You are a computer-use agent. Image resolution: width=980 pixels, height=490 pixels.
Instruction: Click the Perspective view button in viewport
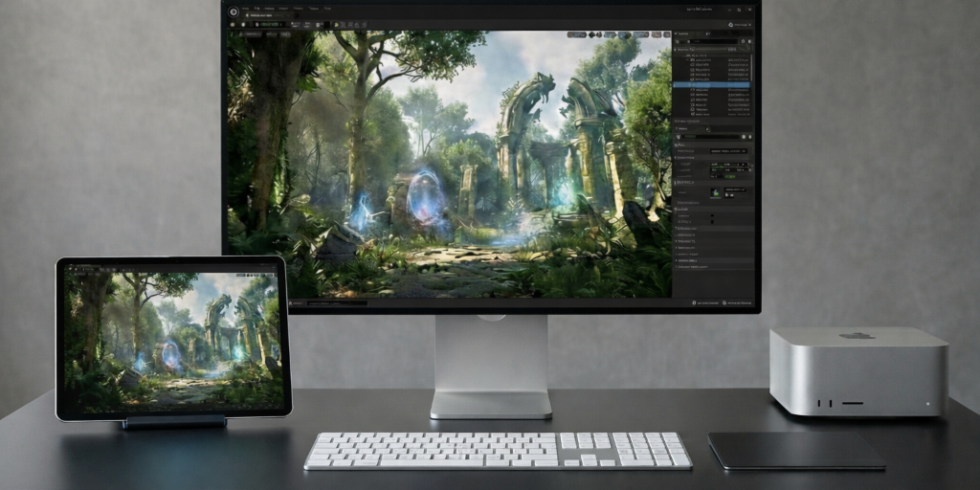[x=253, y=35]
